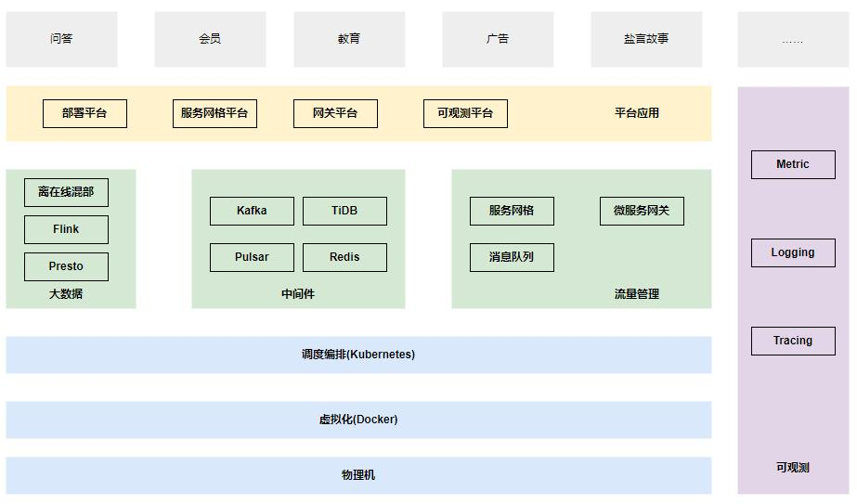Click the 教育 business box
This screenshot has width=857, height=504.
coord(350,39)
